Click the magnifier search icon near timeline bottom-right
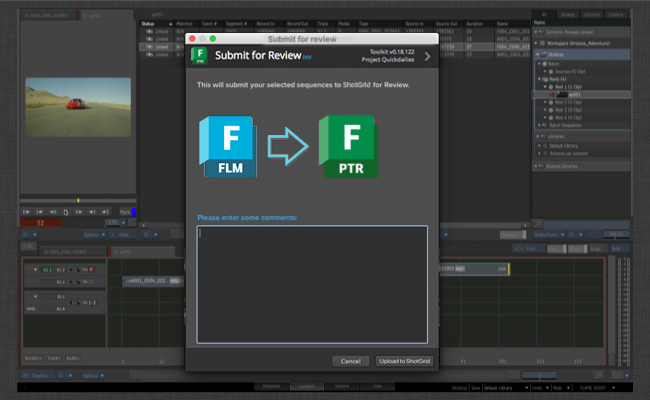Viewport: 650px width, 400px height. tap(599, 375)
